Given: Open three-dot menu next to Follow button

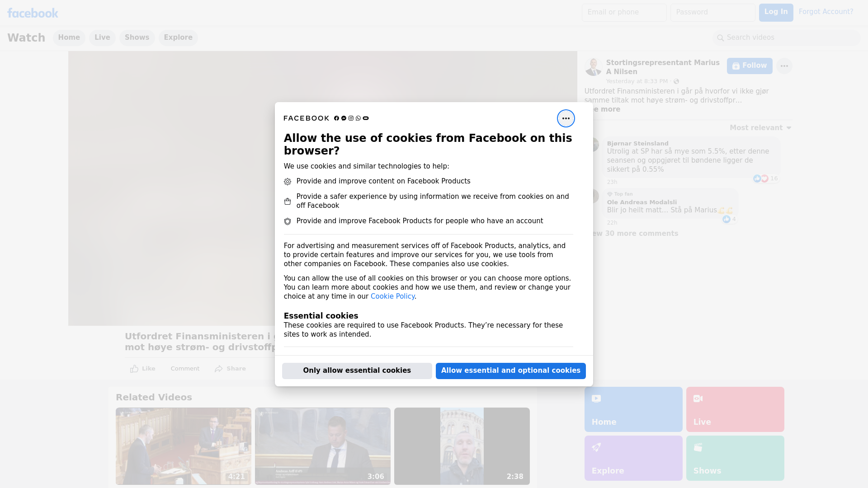Looking at the screenshot, I should (784, 66).
